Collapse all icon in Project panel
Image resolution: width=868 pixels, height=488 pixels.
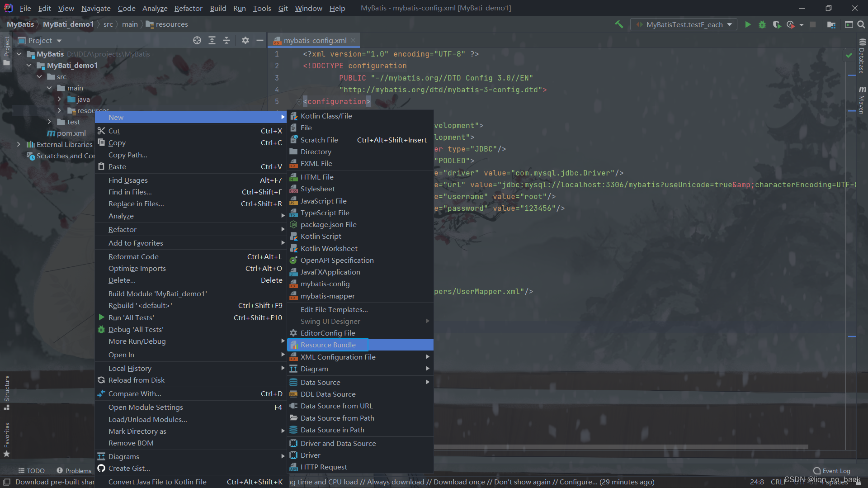[226, 40]
